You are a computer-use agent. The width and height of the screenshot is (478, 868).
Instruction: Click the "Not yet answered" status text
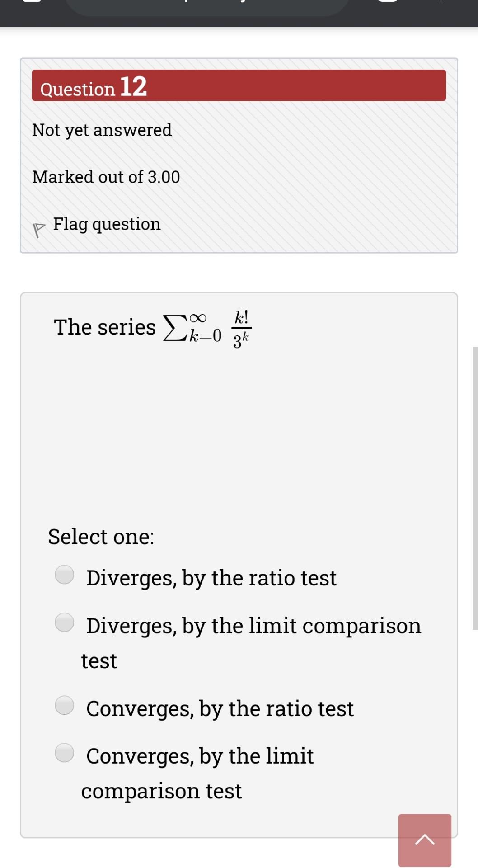[102, 130]
